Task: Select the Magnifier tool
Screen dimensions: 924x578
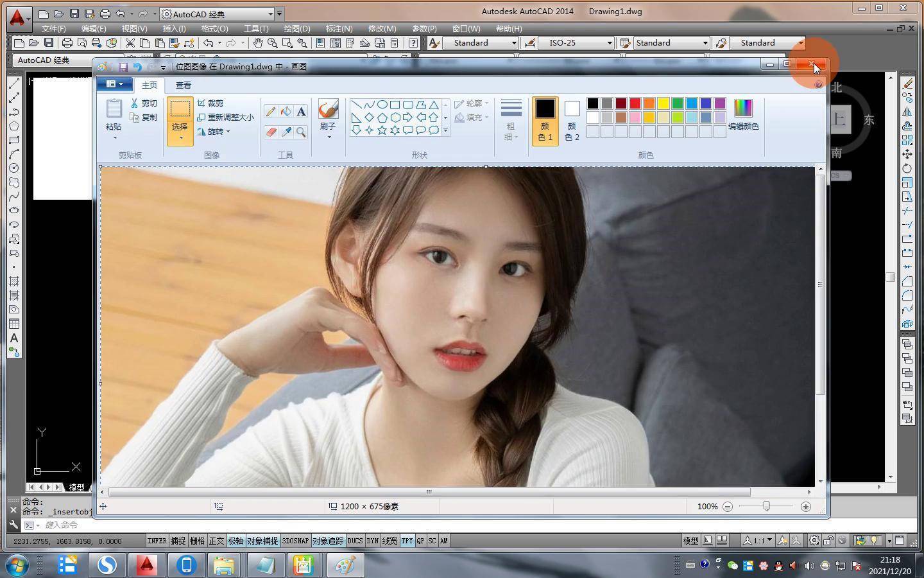Action: click(x=301, y=132)
